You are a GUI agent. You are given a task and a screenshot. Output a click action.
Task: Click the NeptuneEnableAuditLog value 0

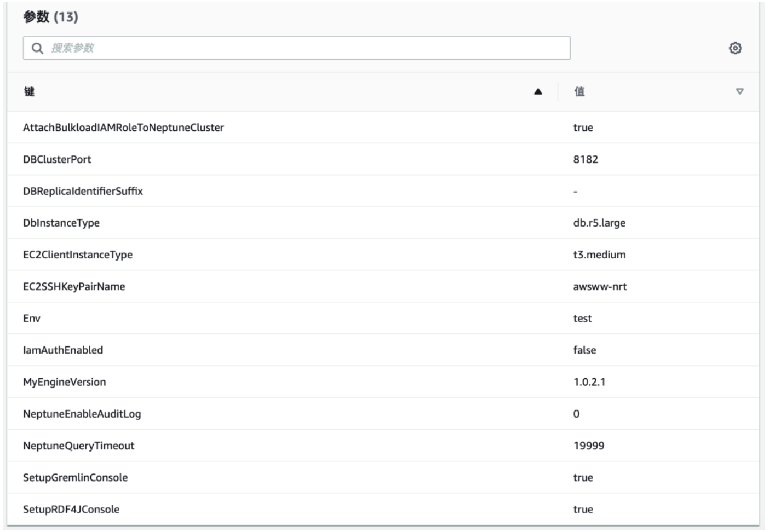[x=576, y=414]
